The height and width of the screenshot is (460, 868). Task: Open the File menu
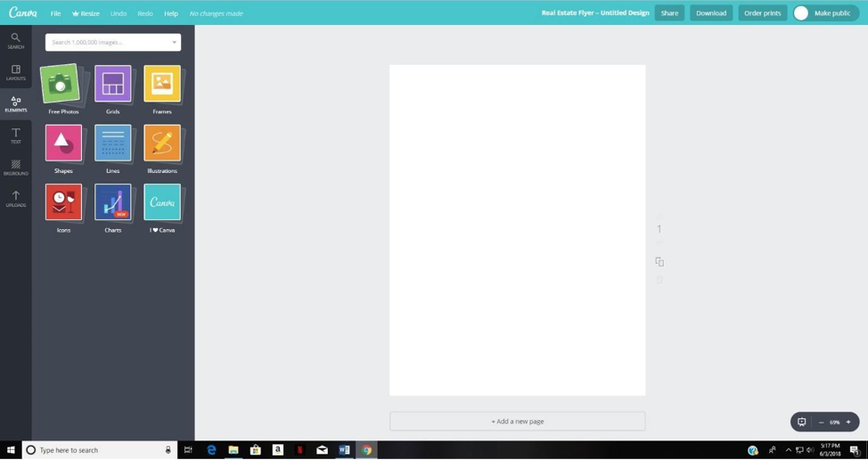(x=55, y=13)
